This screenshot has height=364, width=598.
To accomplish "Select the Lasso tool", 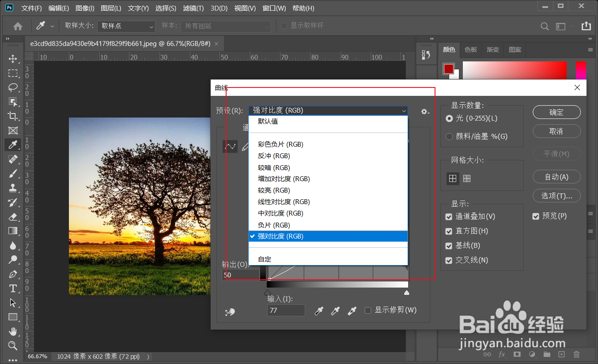I will point(13,87).
